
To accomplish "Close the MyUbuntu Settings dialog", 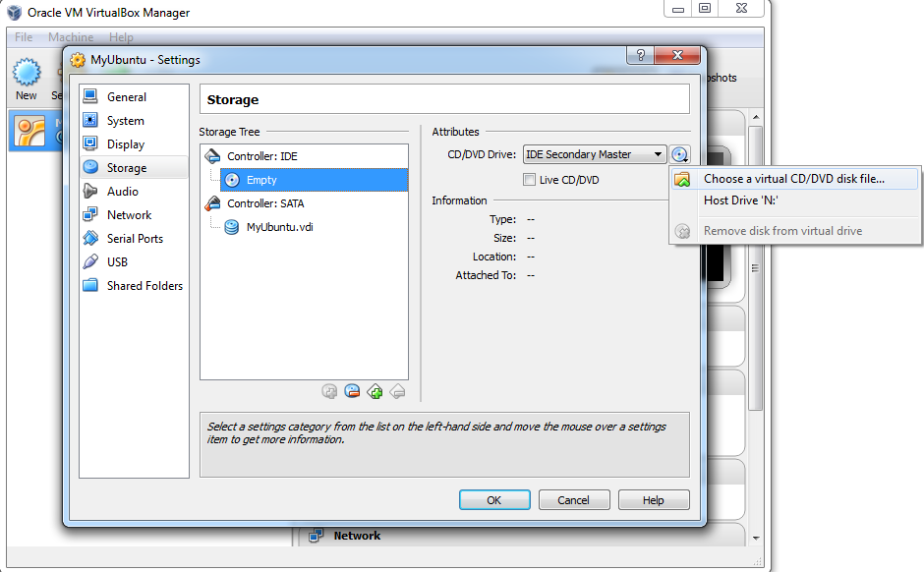I will [677, 55].
